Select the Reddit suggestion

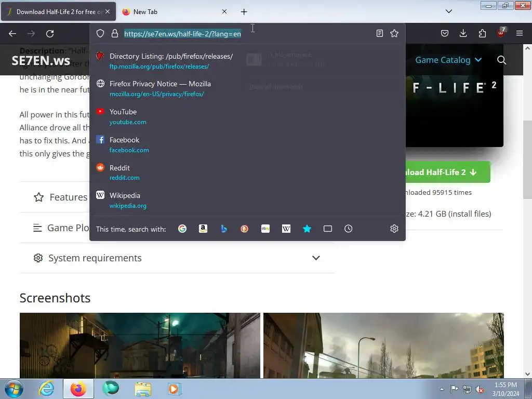click(247, 172)
